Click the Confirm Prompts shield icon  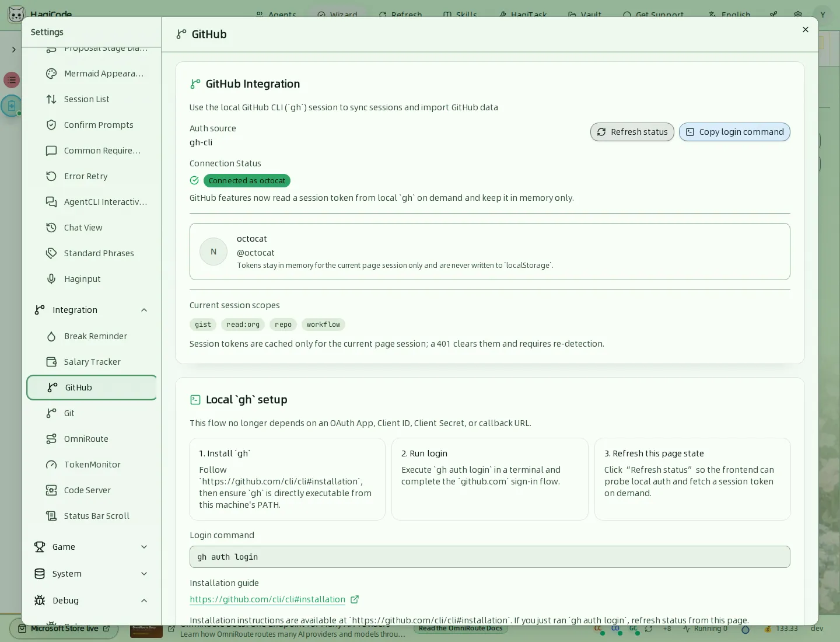[x=51, y=125]
